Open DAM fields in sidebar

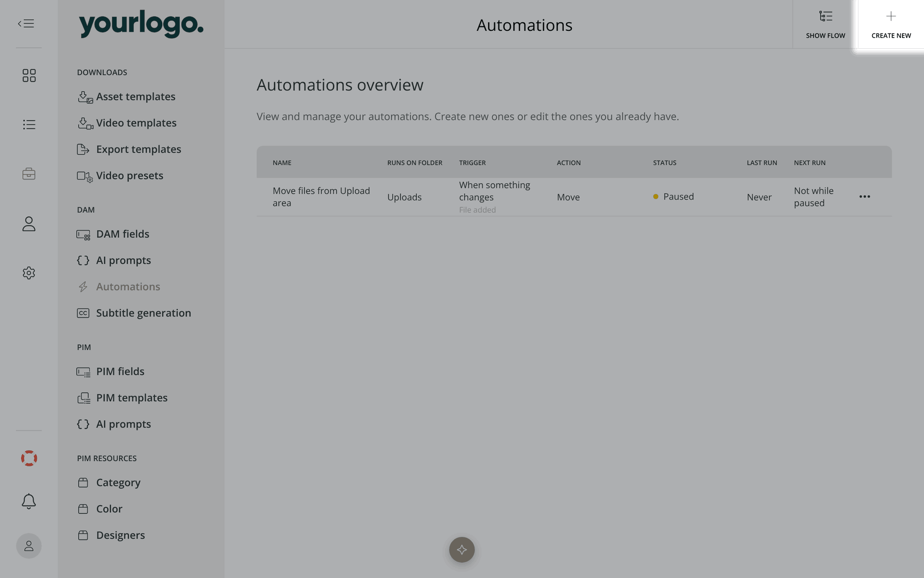[x=113, y=234]
